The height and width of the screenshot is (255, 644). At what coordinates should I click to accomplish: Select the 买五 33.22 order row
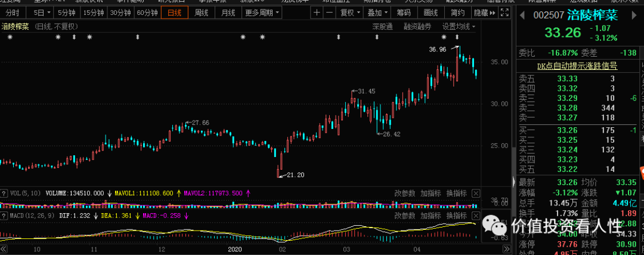click(576, 169)
